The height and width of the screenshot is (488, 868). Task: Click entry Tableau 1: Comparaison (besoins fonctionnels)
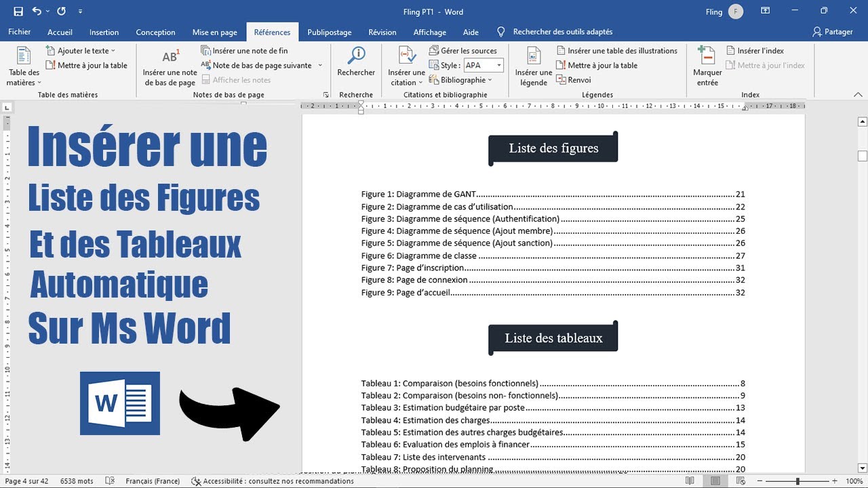tap(553, 384)
